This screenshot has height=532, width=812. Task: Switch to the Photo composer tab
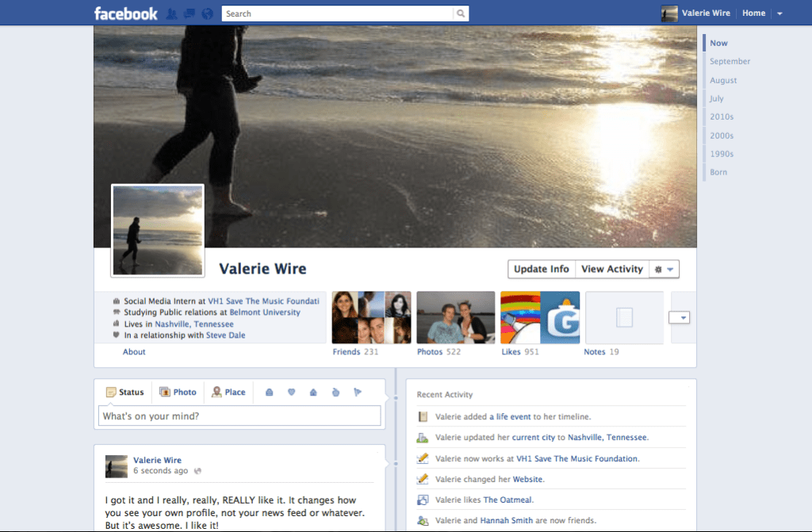178,392
